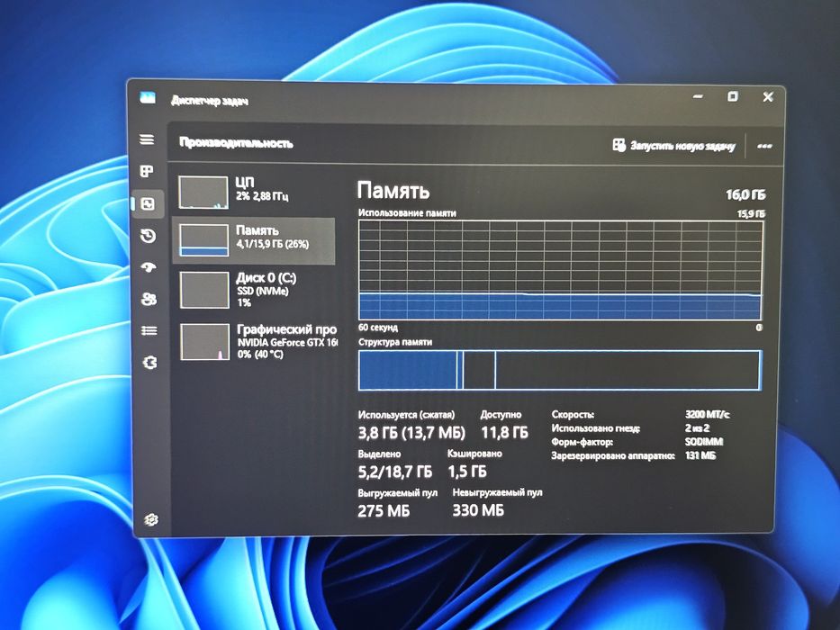The height and width of the screenshot is (630, 840).
Task: Click the 'Кэшировано' label
Action: coord(474,454)
